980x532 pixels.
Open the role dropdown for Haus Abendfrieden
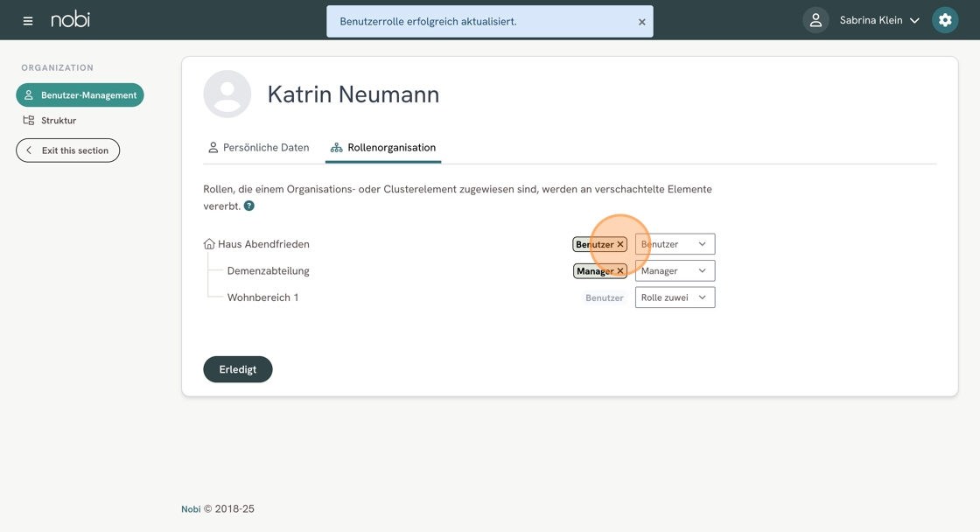click(675, 244)
